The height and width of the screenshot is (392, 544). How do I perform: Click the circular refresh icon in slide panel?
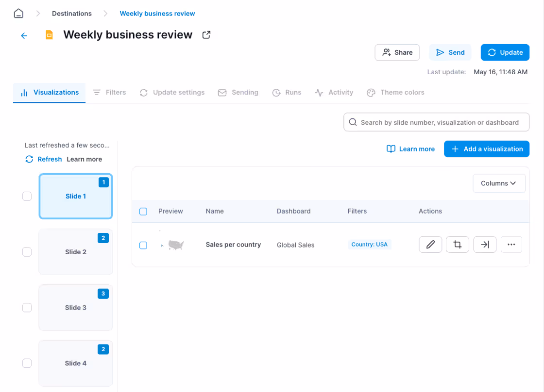29,159
